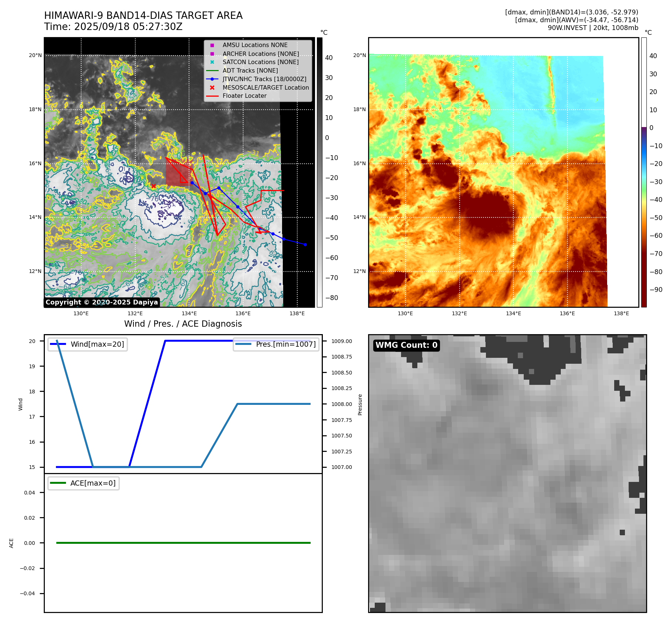Screen dimensions: 672x626
Task: Click the JTWC/NHC Tracks [18/0000Z] legend label
Action: tap(264, 79)
